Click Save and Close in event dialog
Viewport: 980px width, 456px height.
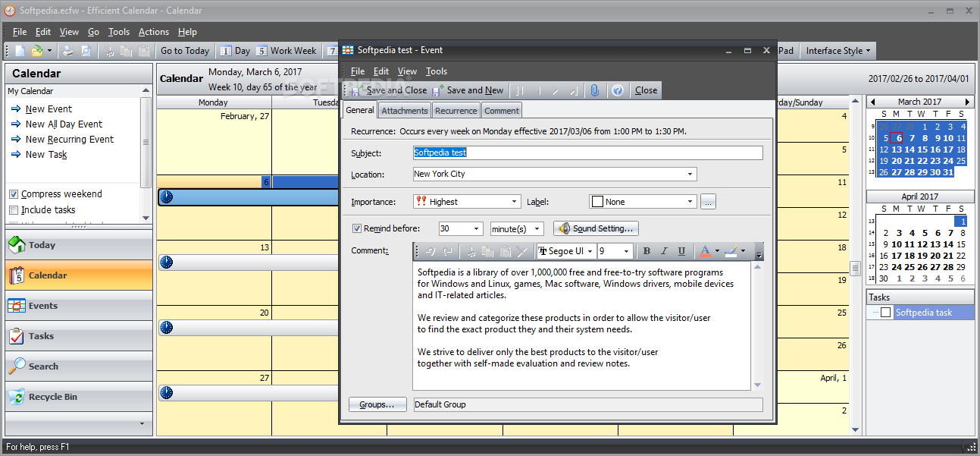pos(389,90)
